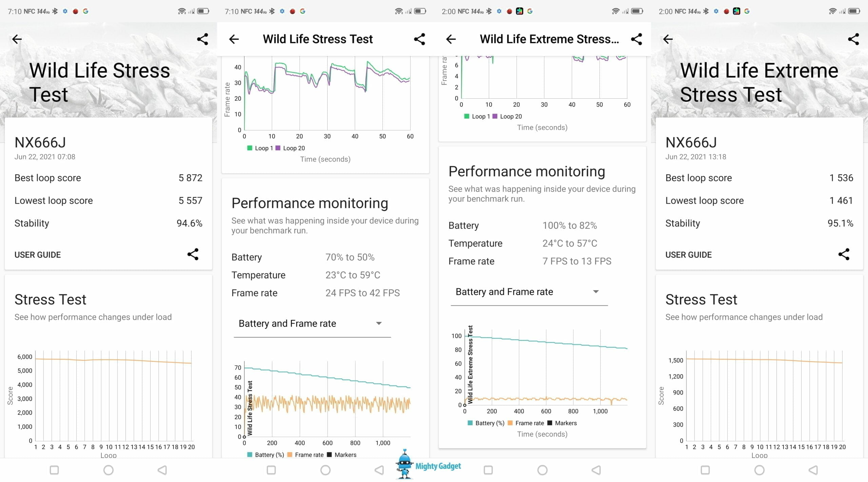Screen dimensions: 868x482
Task: Open USER GUIDE under 95.1% stability result
Action: pos(688,255)
